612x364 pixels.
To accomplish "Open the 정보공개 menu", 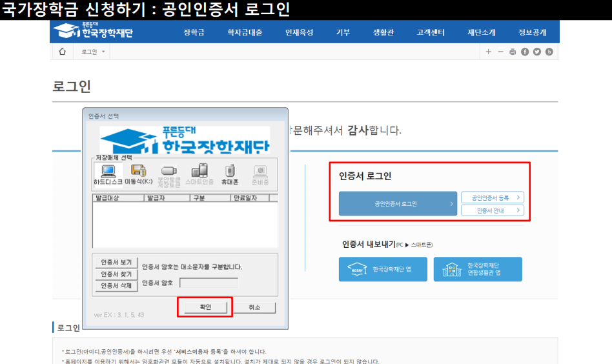I will [x=533, y=32].
